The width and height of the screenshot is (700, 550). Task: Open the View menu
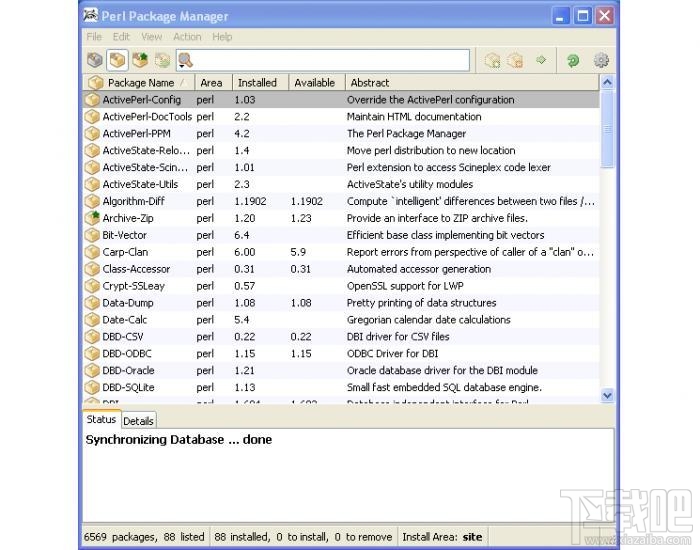coord(152,37)
